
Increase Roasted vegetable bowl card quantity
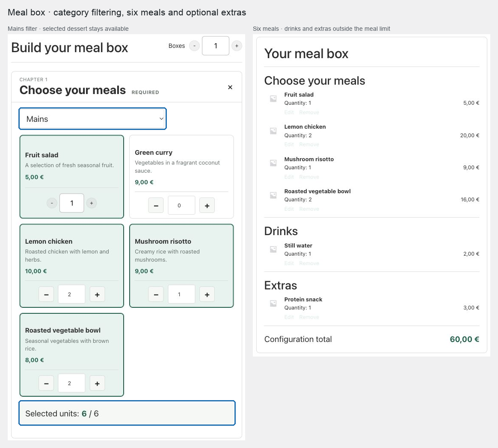[x=97, y=383]
